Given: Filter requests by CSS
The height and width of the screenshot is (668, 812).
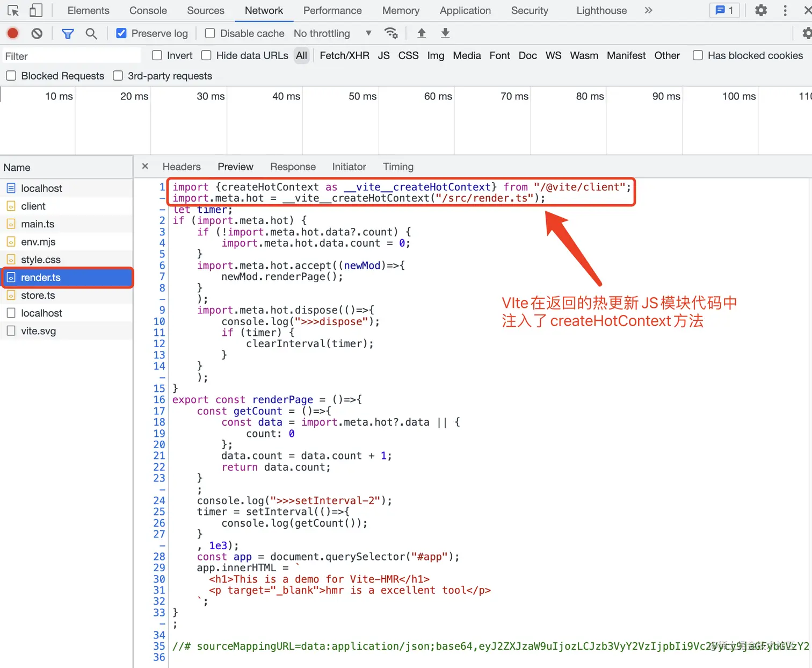Looking at the screenshot, I should pyautogui.click(x=408, y=55).
